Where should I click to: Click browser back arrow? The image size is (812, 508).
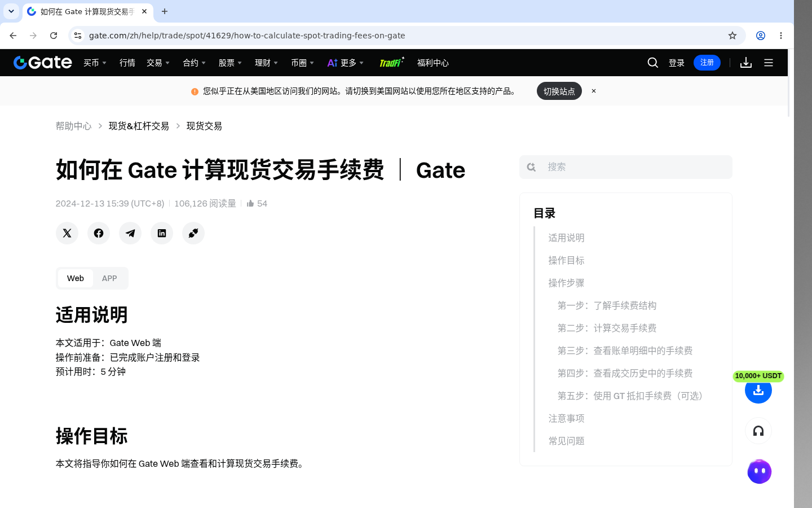(x=13, y=36)
